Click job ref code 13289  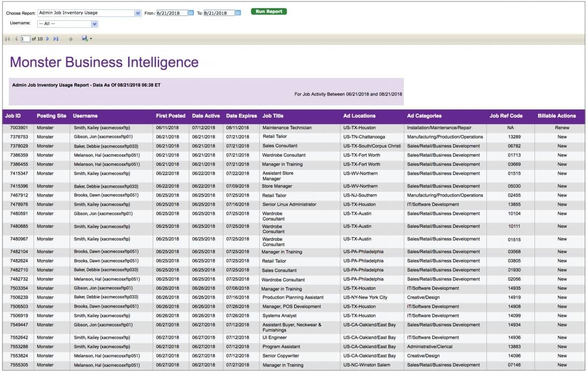pyautogui.click(x=514, y=137)
